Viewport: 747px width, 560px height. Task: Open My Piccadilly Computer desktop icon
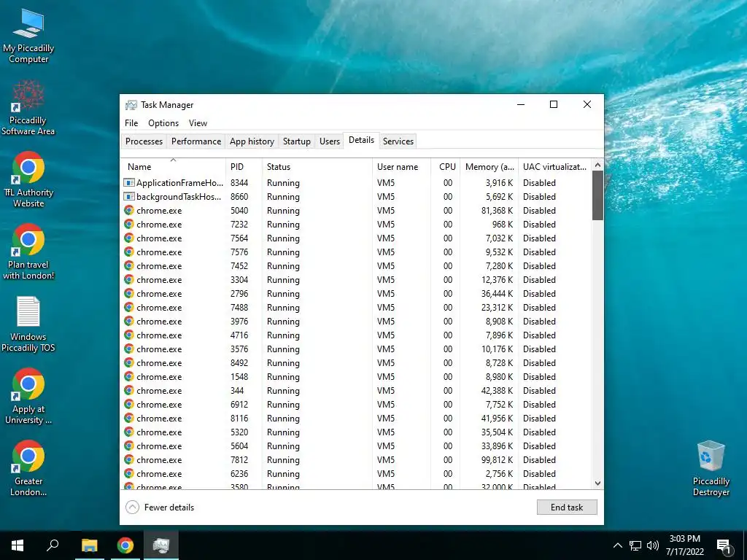point(28,36)
